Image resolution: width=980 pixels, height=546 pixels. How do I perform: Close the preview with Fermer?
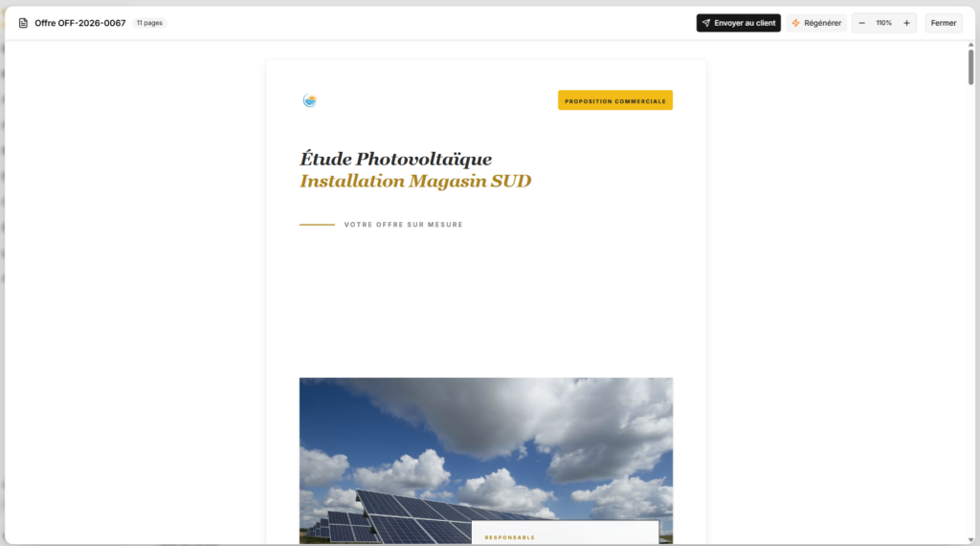click(943, 23)
